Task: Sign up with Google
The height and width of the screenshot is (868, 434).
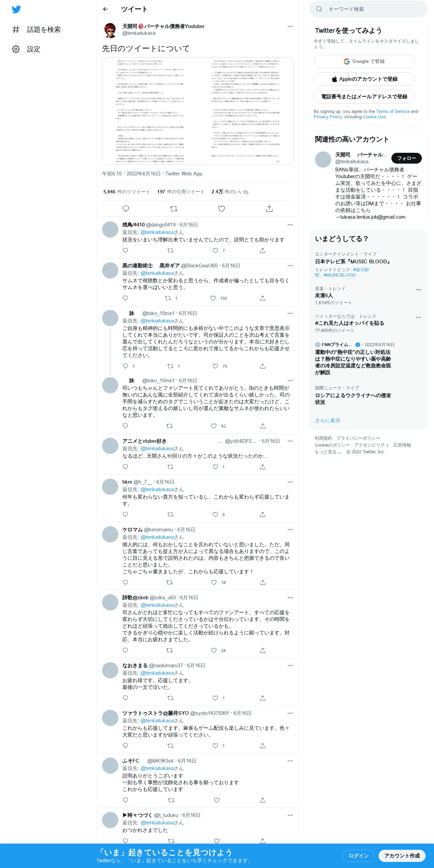Action: [x=364, y=62]
